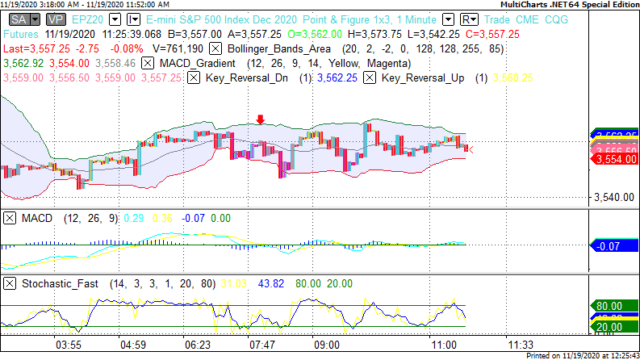Click the 'Point & Figure 1x3, 1 Minute' resolution text
640x360 pixels.
369,20
